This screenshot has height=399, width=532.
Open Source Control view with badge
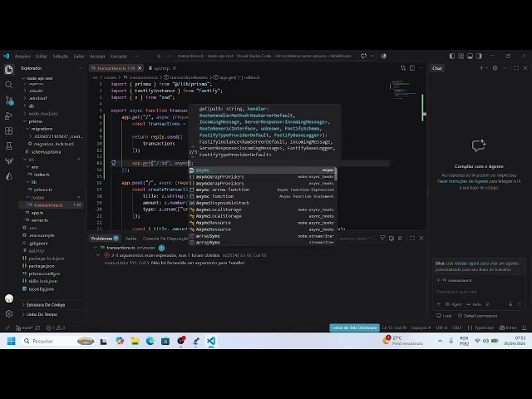pos(9,101)
